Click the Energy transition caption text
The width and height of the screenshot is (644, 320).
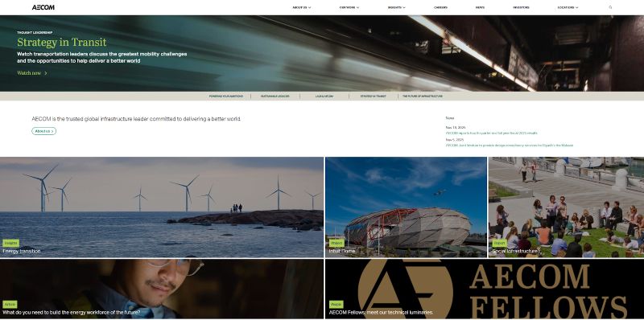click(22, 251)
